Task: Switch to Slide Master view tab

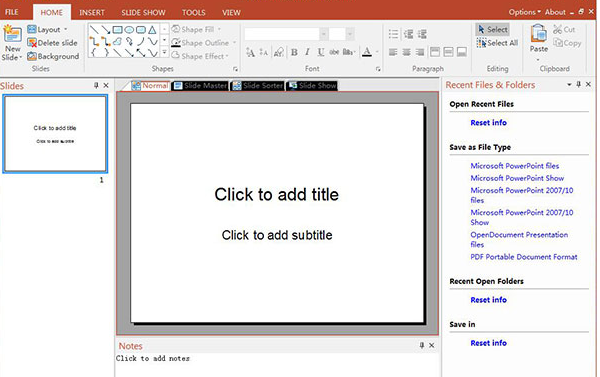Action: [x=201, y=86]
